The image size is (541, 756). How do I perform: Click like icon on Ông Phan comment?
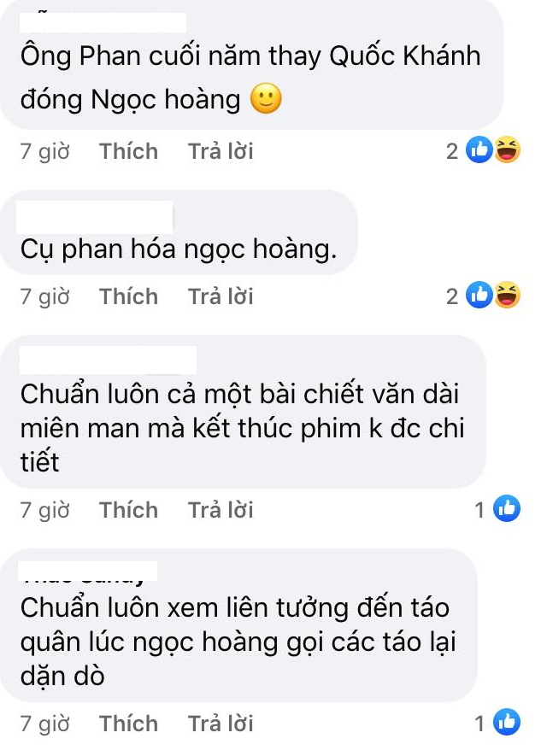pos(479,149)
